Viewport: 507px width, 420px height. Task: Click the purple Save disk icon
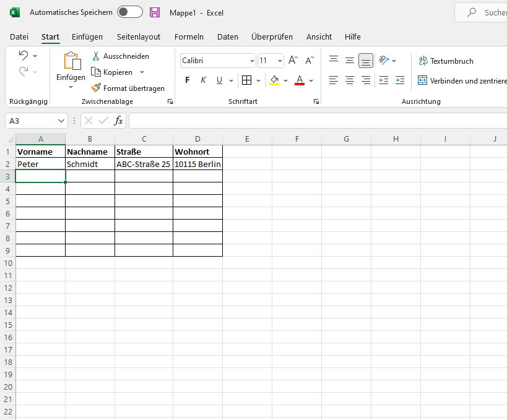pyautogui.click(x=155, y=12)
